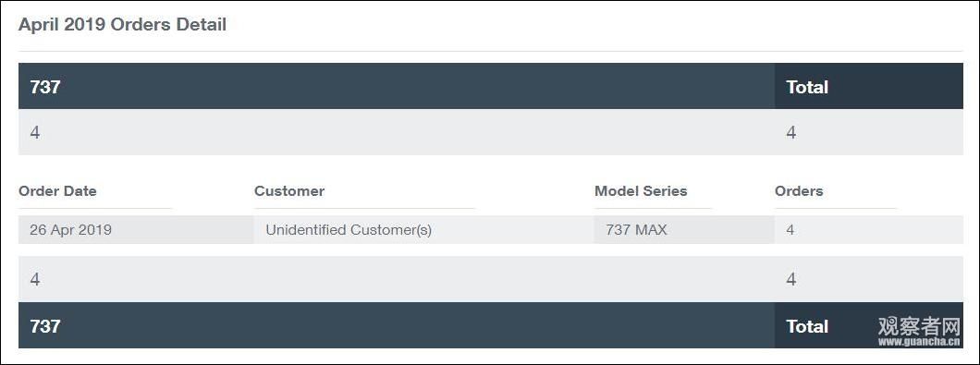This screenshot has height=365, width=980.
Task: Open the www.guancha.cn watermark URL
Action: tap(918, 342)
